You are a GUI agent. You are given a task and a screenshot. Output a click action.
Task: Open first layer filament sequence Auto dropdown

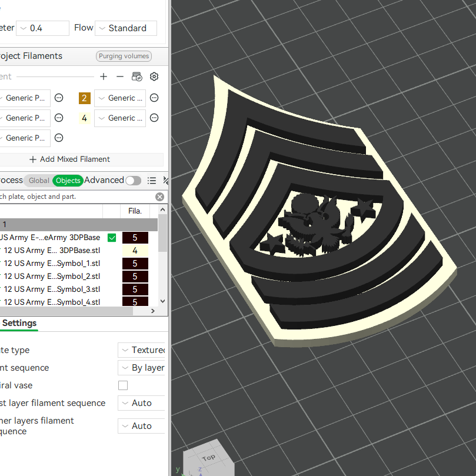tap(141, 403)
